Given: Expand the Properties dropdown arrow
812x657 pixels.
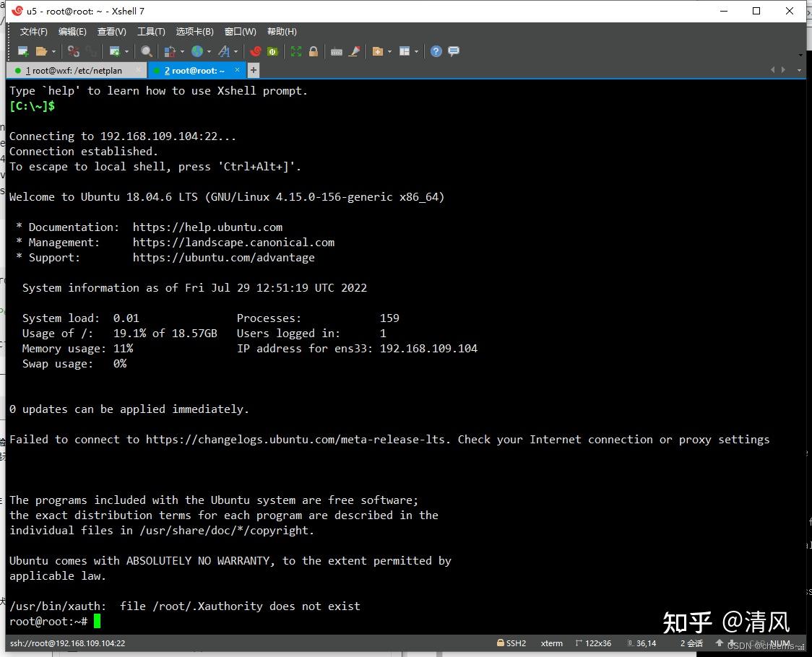Looking at the screenshot, I should point(126,51).
